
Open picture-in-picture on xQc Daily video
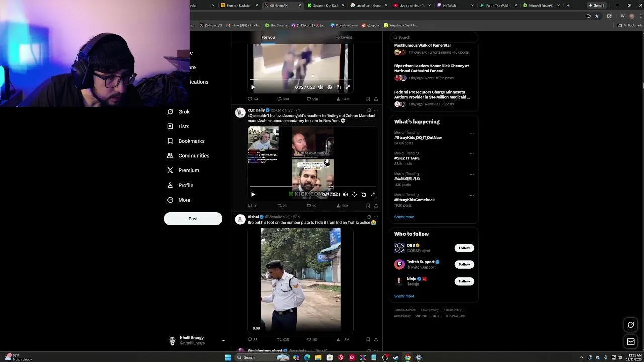(364, 194)
